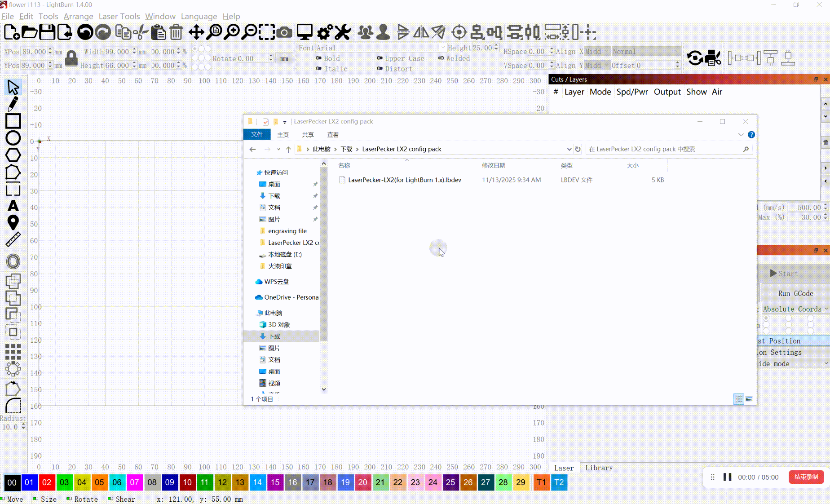The width and height of the screenshot is (830, 504).
Task: Toggle the Welded text option
Action: (441, 58)
